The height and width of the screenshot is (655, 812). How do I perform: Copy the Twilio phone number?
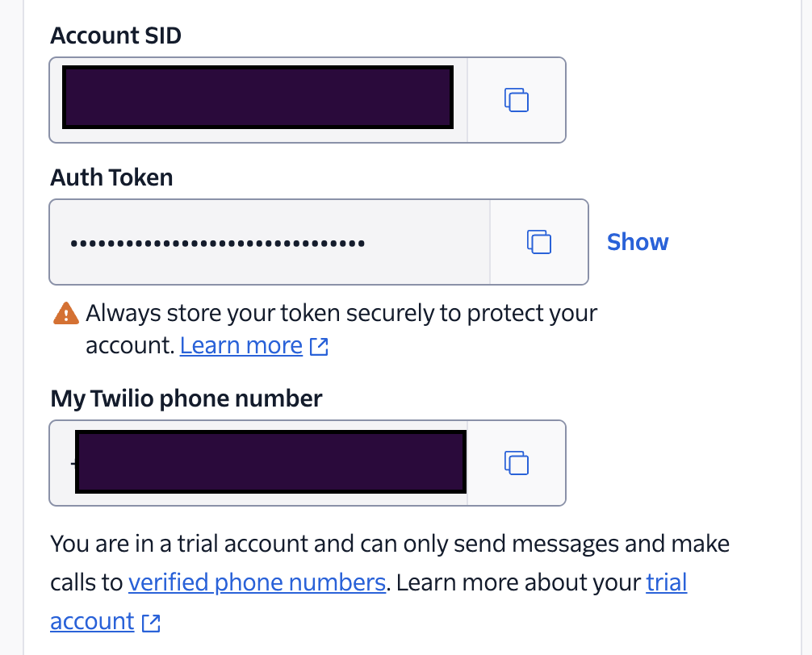tap(517, 462)
